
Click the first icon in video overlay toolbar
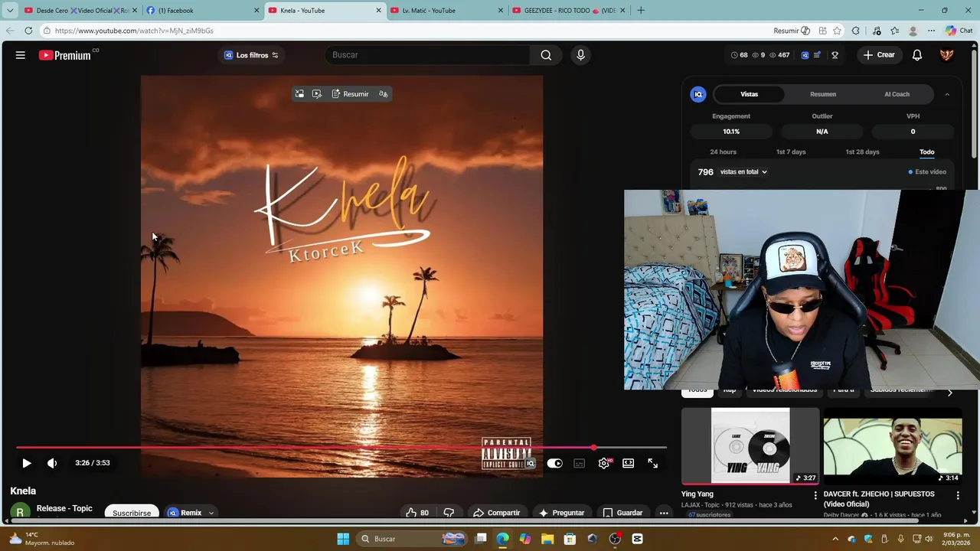[x=299, y=94]
